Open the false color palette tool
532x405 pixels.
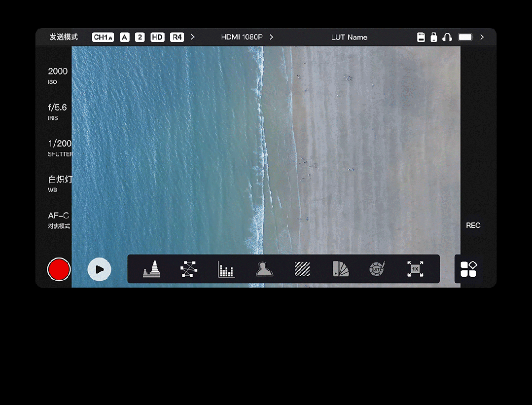click(340, 269)
